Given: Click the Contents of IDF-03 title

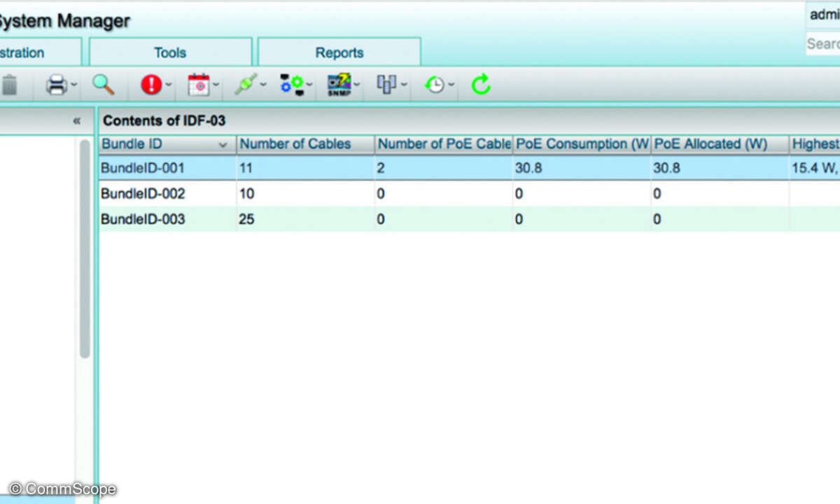Looking at the screenshot, I should pyautogui.click(x=164, y=120).
